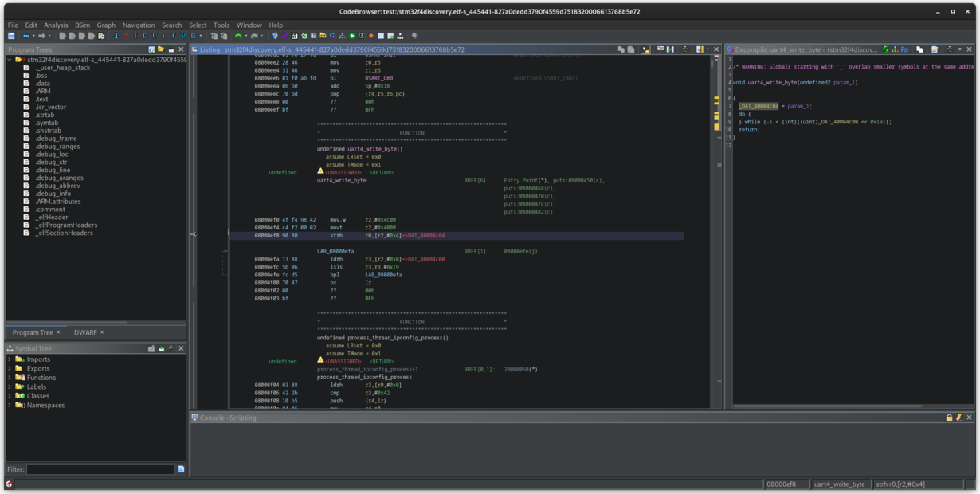The width and height of the screenshot is (980, 494).
Task: Take a snapshot with the camera icon in Listing
Action: [685, 49]
